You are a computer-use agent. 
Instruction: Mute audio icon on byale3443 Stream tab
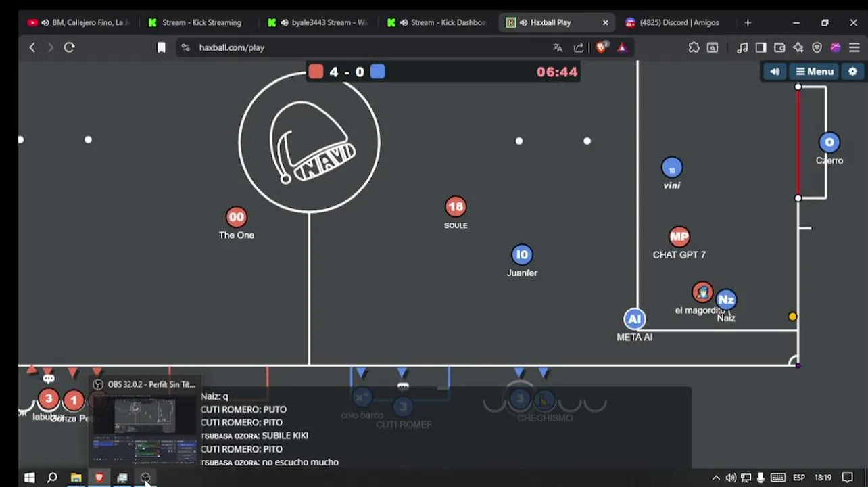click(284, 22)
